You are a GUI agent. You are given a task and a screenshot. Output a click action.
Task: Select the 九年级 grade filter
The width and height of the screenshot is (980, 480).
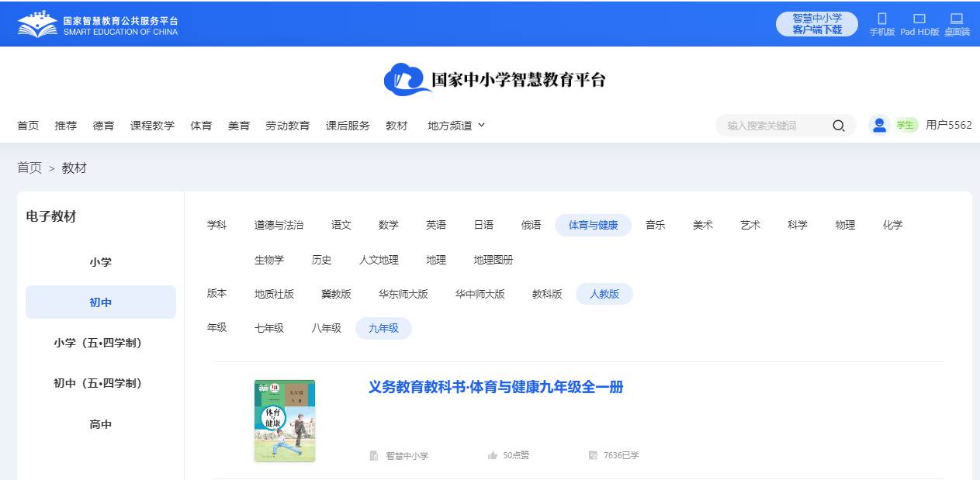click(x=384, y=328)
